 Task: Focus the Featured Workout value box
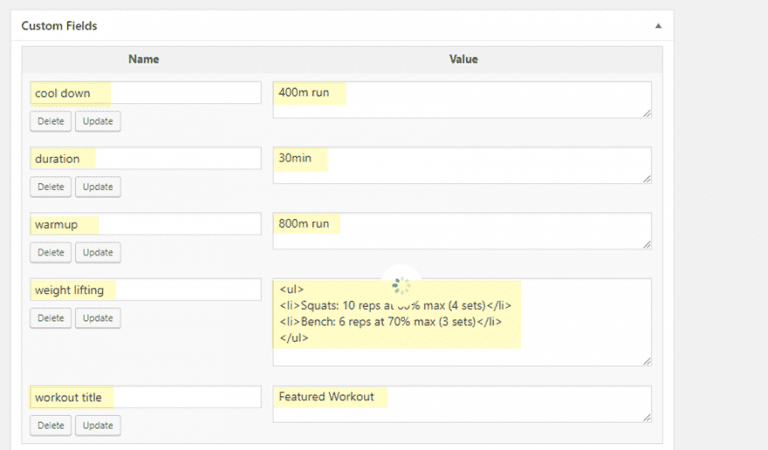461,403
